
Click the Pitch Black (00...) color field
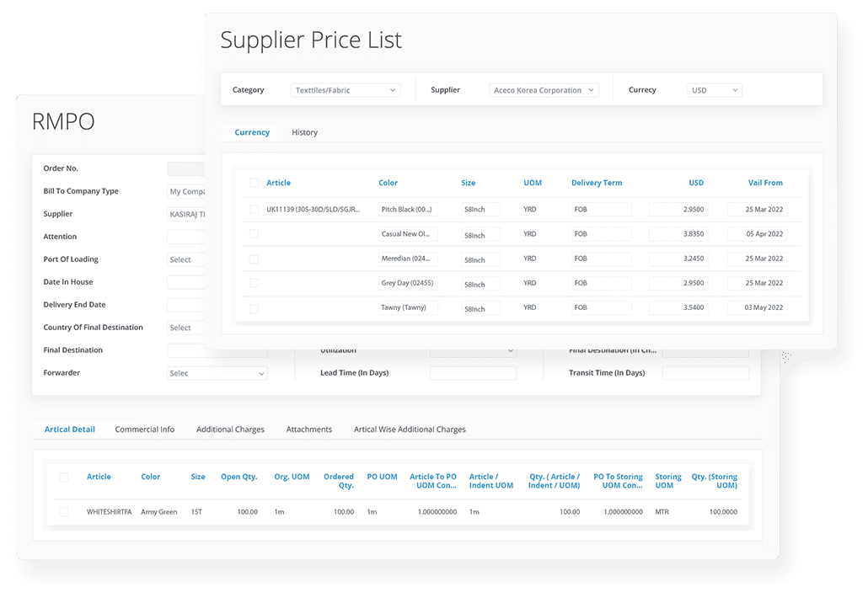click(408, 209)
